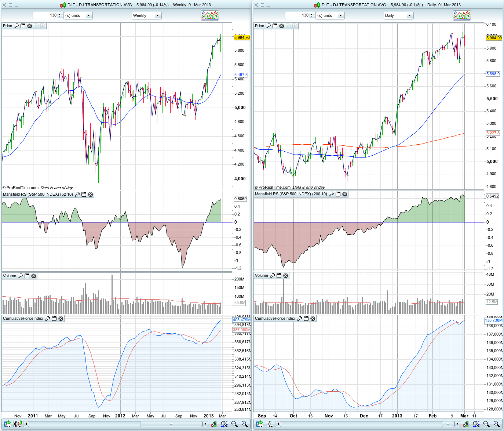
Task: Click the units number field on daily chart
Action: click(297, 15)
